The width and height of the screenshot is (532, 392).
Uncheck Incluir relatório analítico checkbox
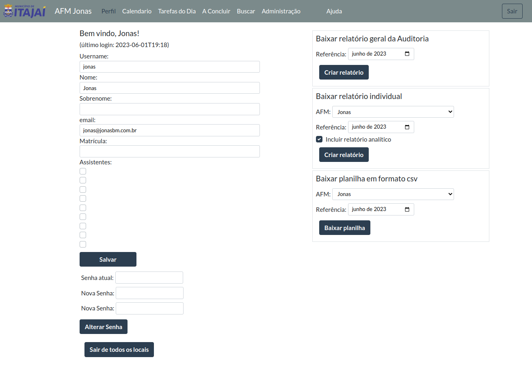click(x=319, y=139)
